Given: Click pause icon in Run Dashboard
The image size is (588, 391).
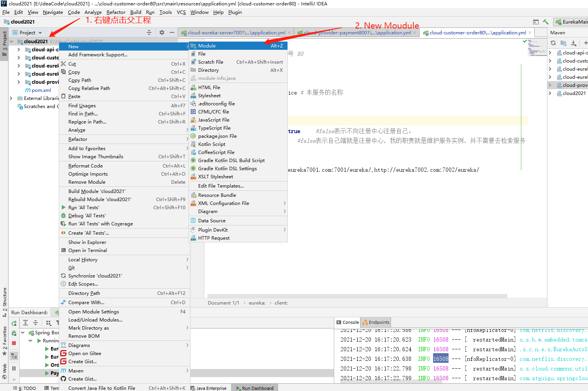Looking at the screenshot, I should click(14, 368).
